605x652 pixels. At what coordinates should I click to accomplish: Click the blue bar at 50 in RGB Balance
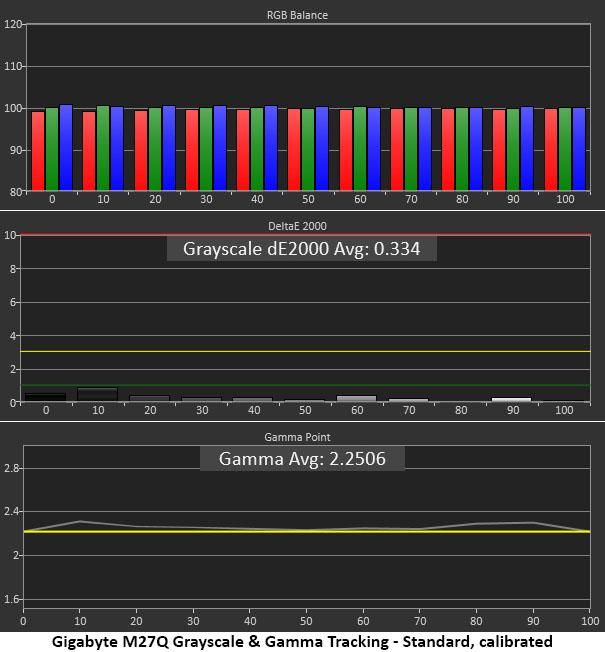[322, 149]
